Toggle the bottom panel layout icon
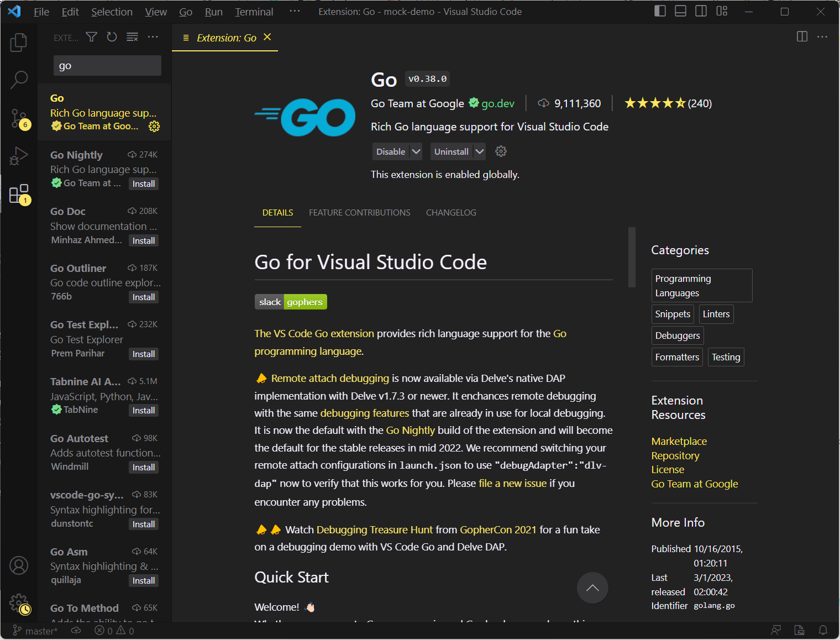This screenshot has width=840, height=640. tap(680, 12)
